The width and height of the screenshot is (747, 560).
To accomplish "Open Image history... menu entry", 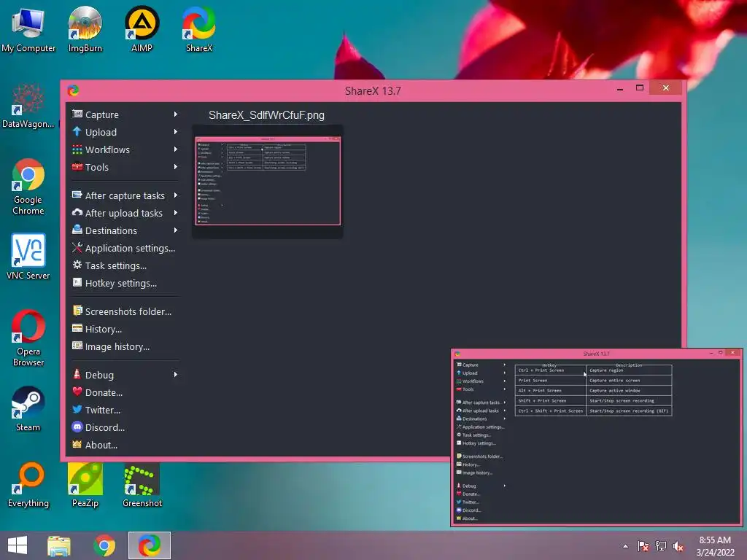I will point(125,346).
